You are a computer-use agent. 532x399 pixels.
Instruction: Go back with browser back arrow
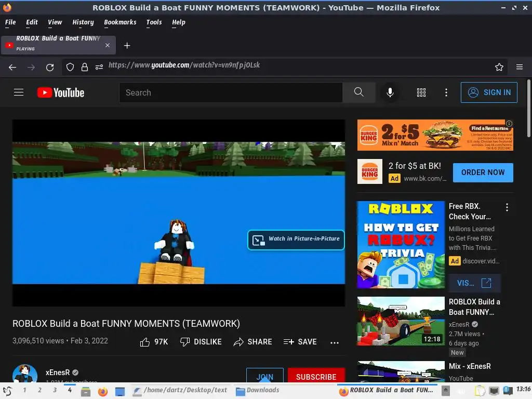coord(12,67)
